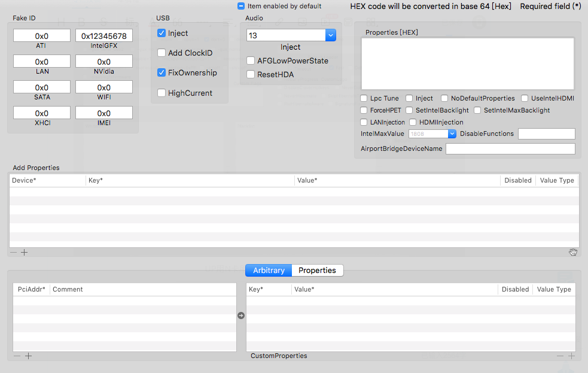Click the Value Type header in Add Properties
The width and height of the screenshot is (588, 373).
(557, 180)
